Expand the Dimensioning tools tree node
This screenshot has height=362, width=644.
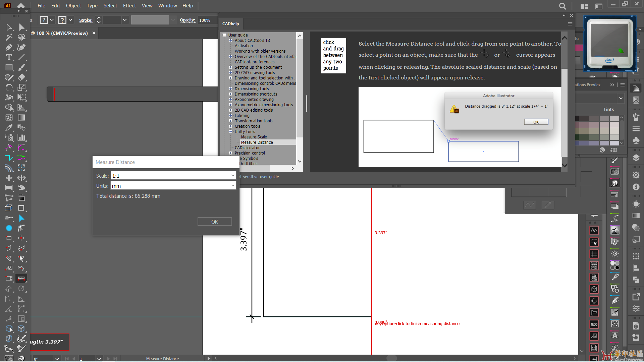tap(230, 89)
